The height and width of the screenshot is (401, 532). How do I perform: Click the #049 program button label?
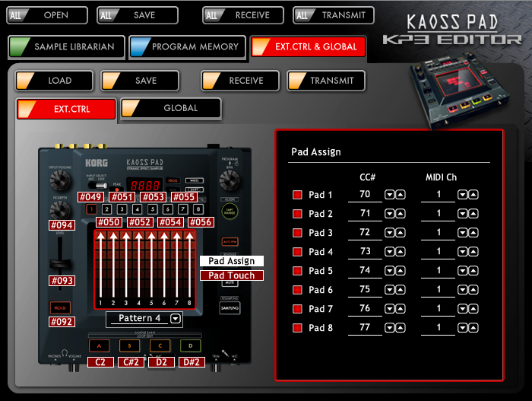tap(90, 197)
